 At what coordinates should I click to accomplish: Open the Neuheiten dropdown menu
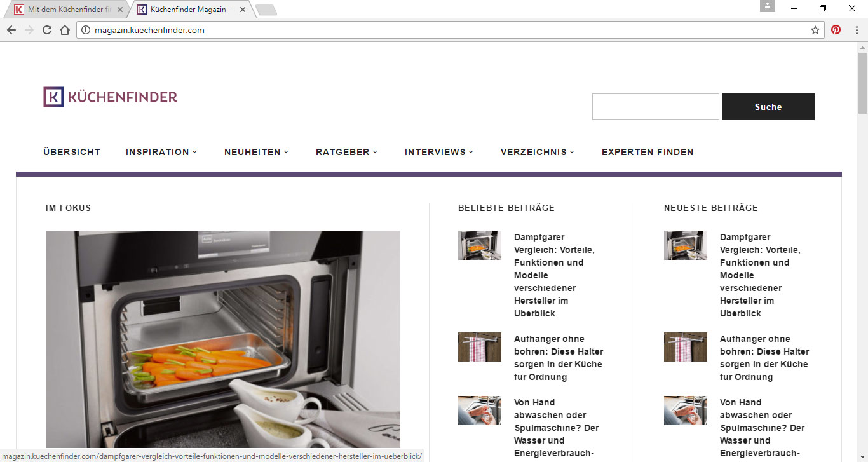pos(257,152)
